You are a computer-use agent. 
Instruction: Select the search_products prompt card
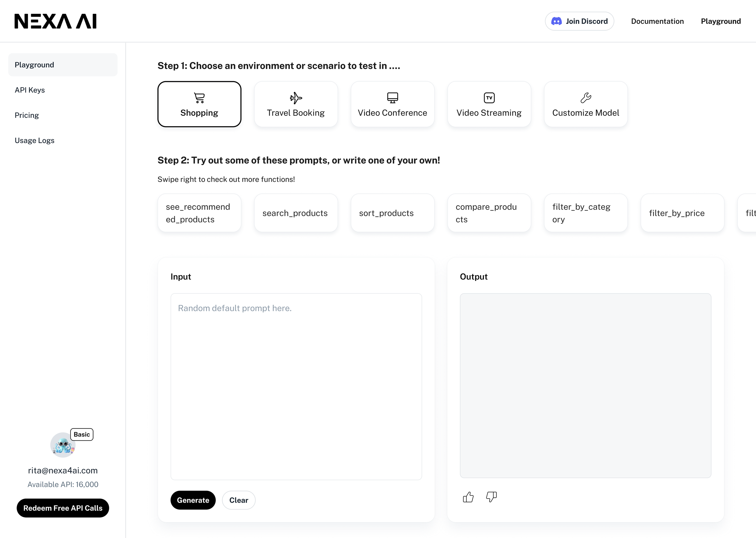[x=295, y=213]
